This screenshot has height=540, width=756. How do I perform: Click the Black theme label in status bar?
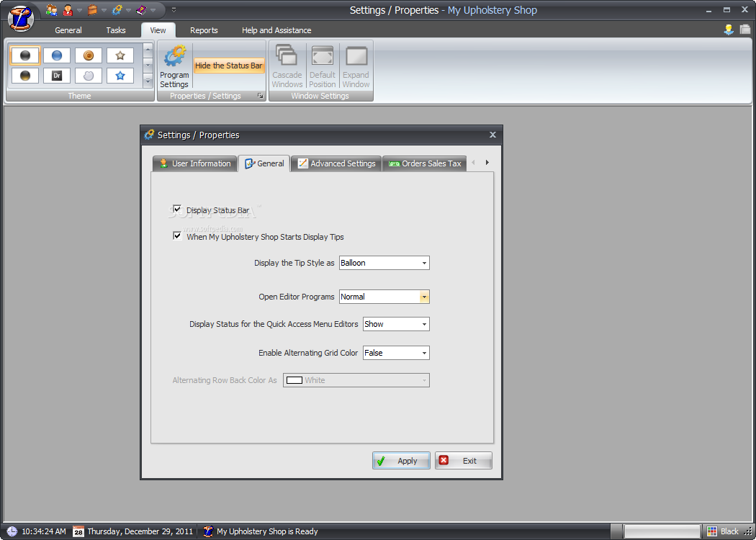click(729, 531)
